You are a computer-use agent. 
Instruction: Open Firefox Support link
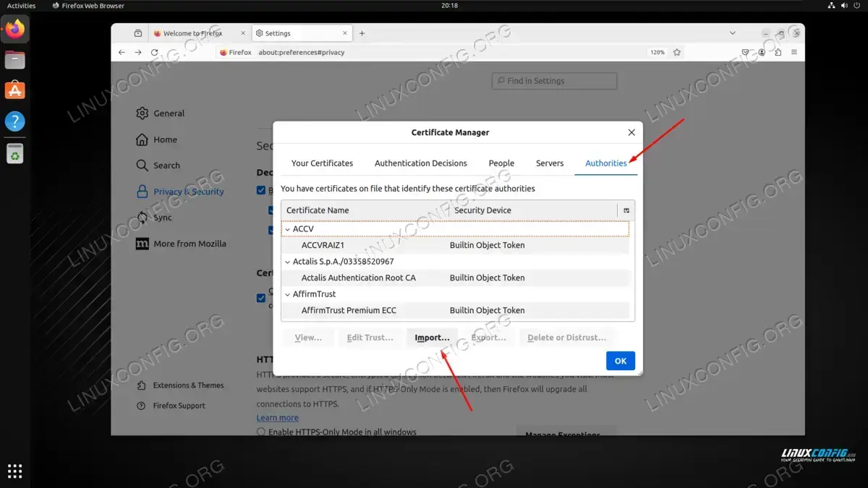(x=171, y=406)
